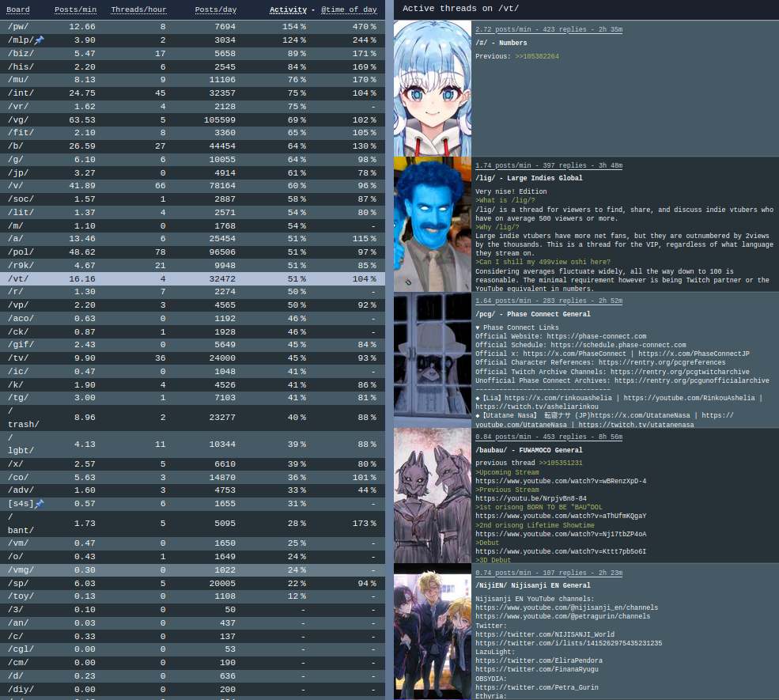Open the 1.64 posts/min thread stats link

(x=549, y=301)
